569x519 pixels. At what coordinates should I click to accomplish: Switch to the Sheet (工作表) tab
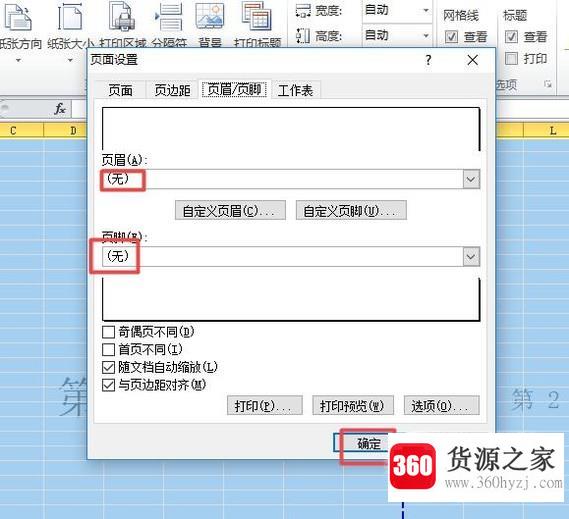pos(295,90)
